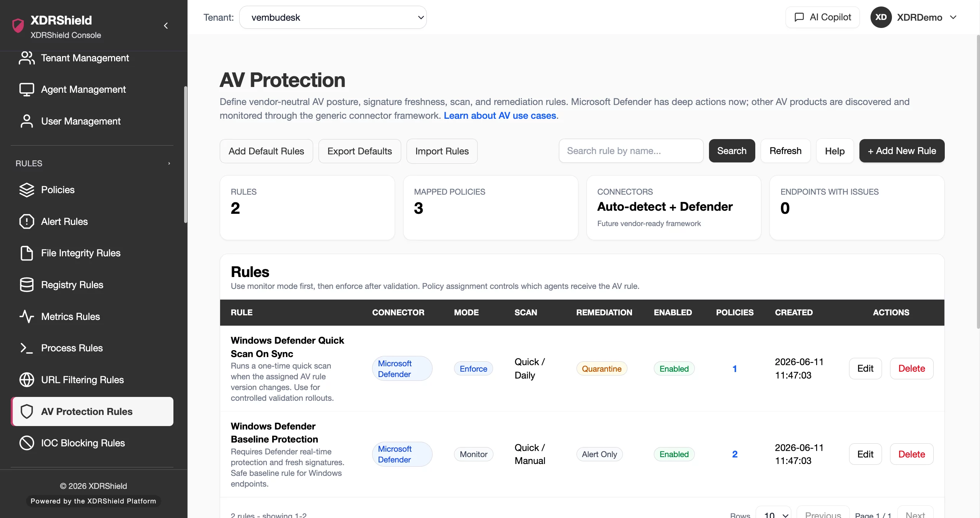Open Metrics Rules activity icon
This screenshot has width=980, height=518.
pyautogui.click(x=26, y=316)
